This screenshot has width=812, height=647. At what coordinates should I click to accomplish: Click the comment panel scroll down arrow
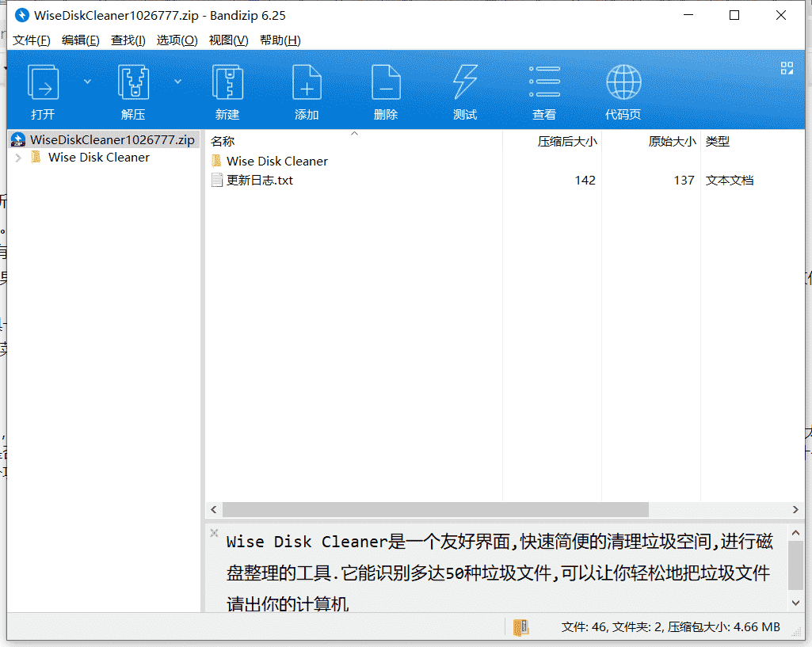[x=796, y=603]
